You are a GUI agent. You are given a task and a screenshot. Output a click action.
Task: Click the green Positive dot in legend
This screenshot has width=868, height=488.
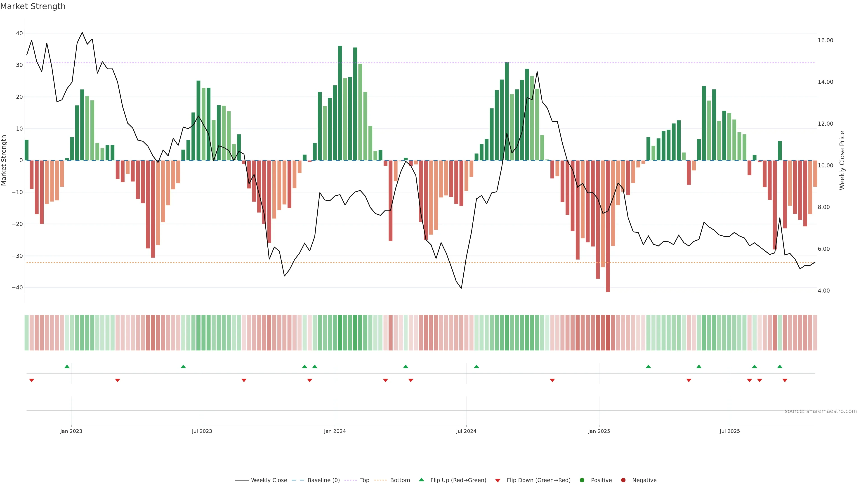click(x=582, y=480)
